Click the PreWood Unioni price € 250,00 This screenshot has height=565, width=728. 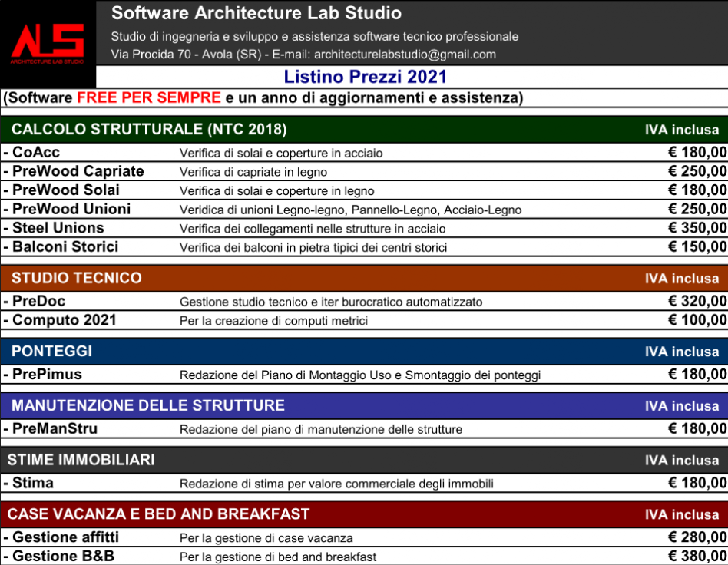[697, 209]
